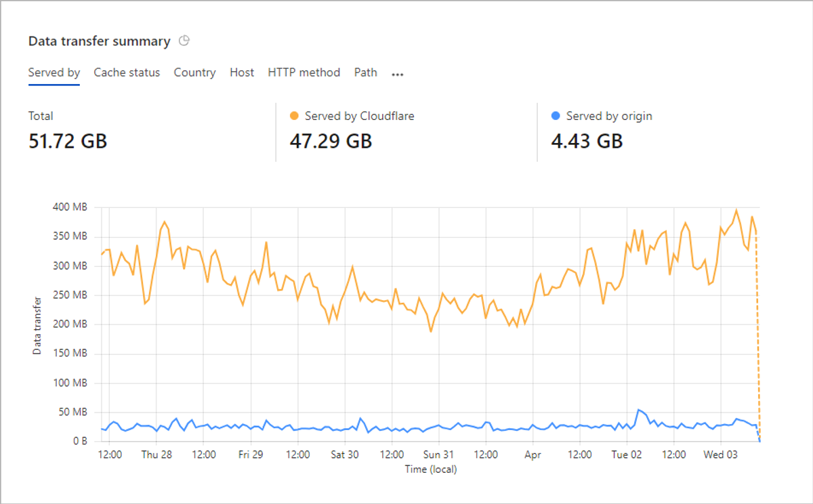Open the Path tab
This screenshot has height=504, width=813.
(x=366, y=72)
